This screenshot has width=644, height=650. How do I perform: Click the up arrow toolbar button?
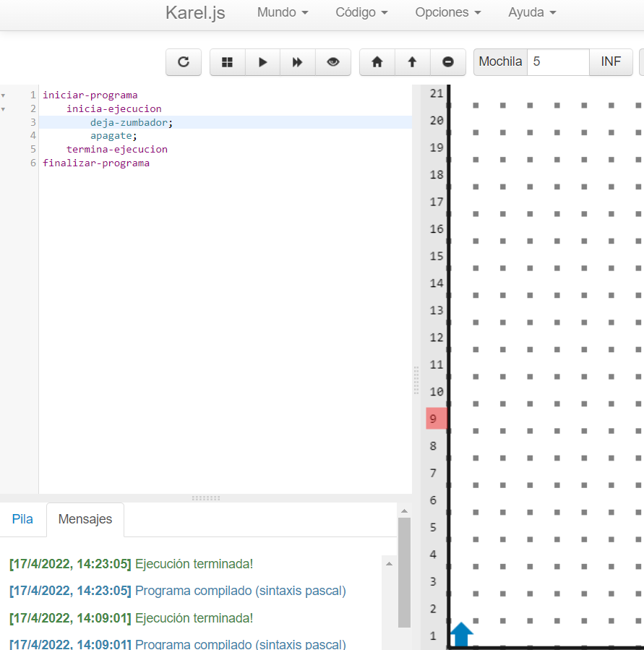click(x=412, y=62)
